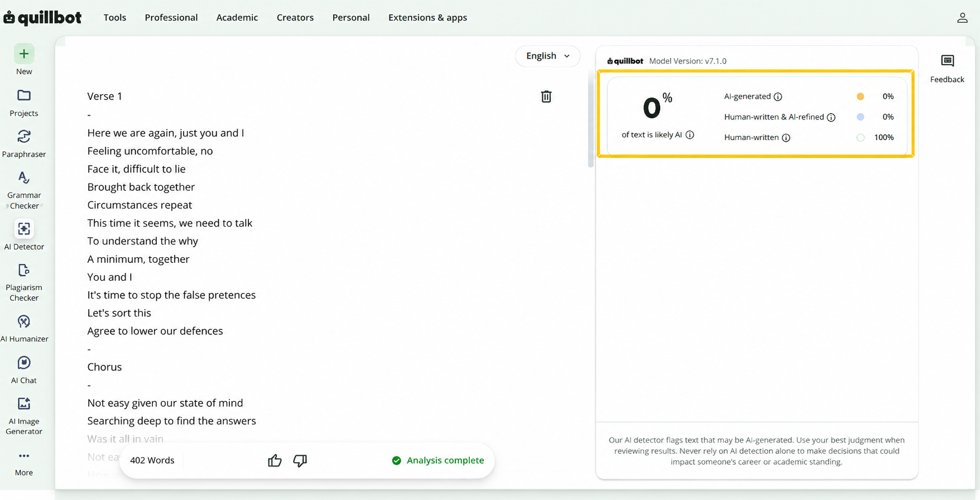Click 'Model Version: v7.1.0' label

click(x=688, y=61)
